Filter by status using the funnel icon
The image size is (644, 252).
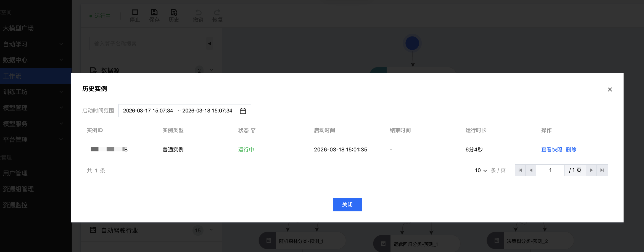[253, 130]
